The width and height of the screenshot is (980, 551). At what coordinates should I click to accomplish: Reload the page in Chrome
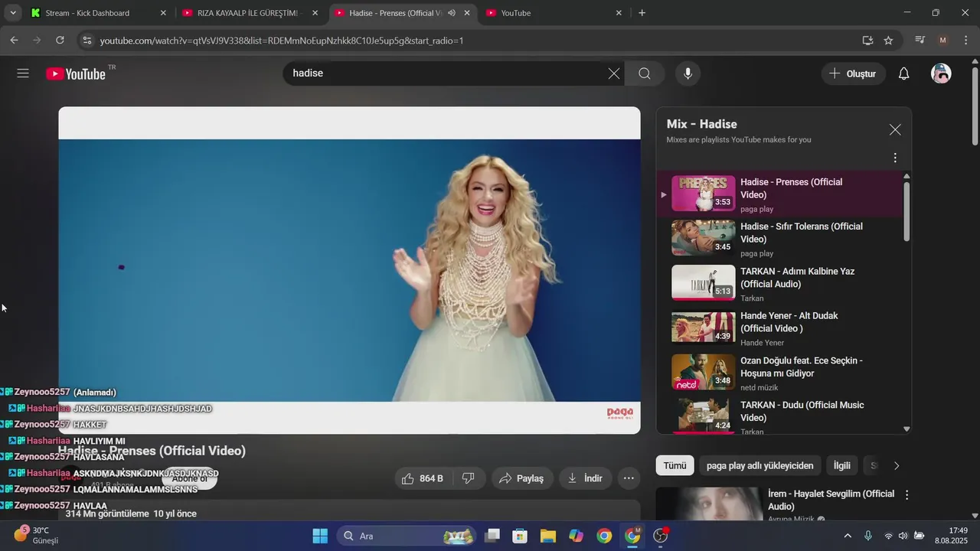[60, 41]
